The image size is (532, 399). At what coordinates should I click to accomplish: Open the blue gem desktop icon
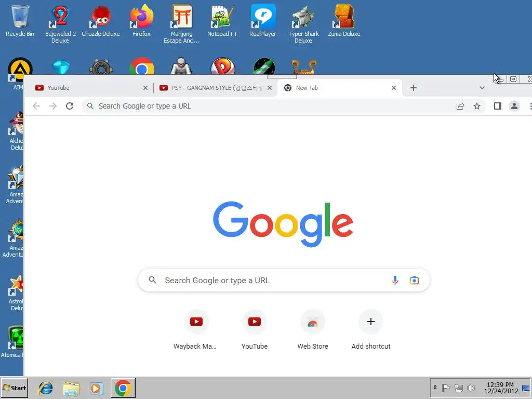click(61, 67)
